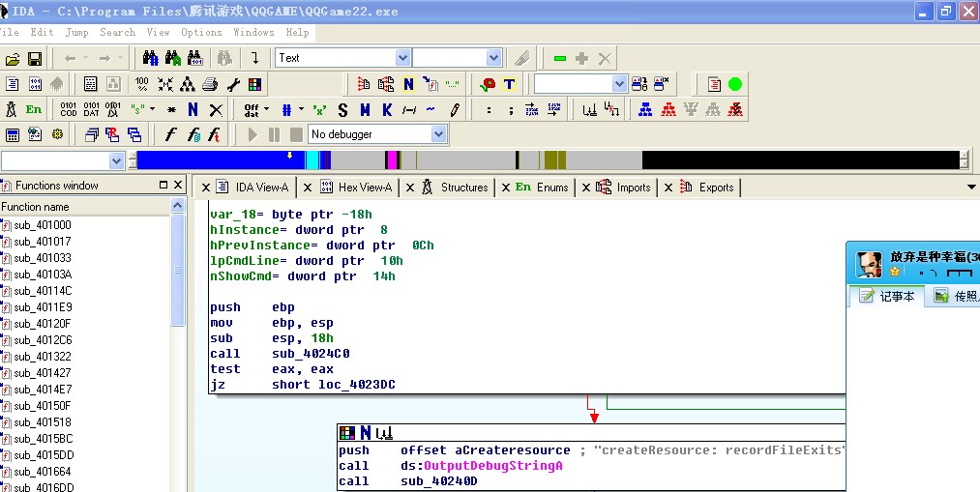Click the green circle status indicator
The width and height of the screenshot is (980, 492).
point(735,84)
